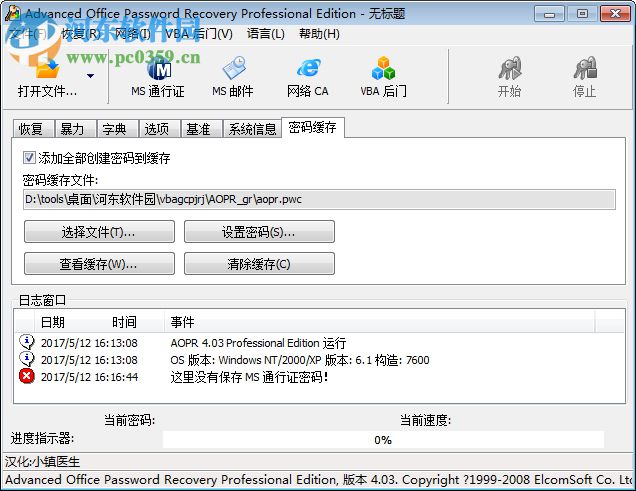The width and height of the screenshot is (636, 491).
Task: Click info icon of OS 版本 log entry
Action: click(27, 359)
